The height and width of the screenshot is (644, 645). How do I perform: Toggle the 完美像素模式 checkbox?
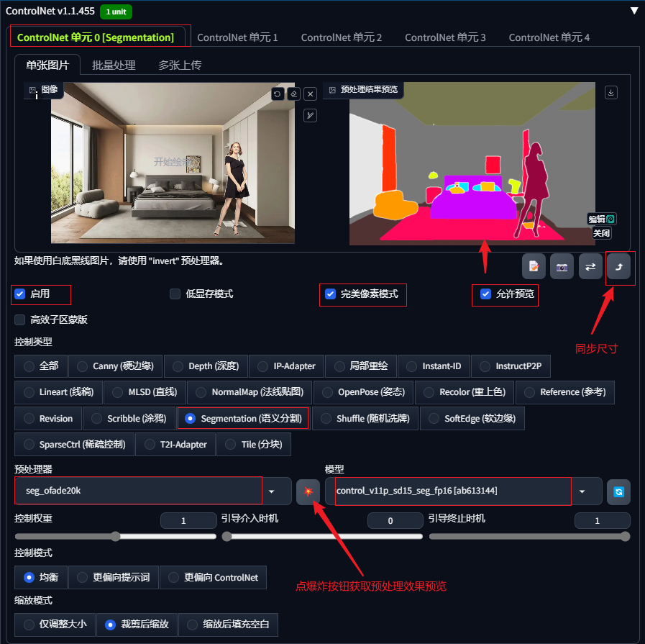pyautogui.click(x=330, y=294)
